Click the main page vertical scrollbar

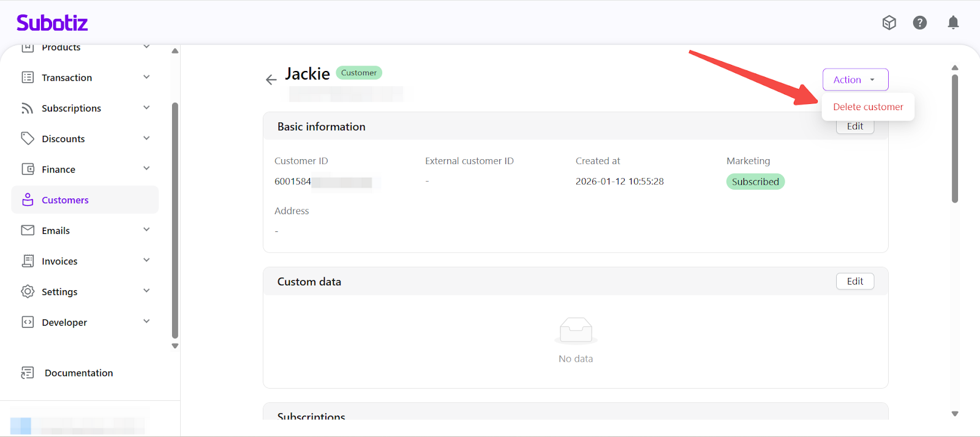coord(954,138)
